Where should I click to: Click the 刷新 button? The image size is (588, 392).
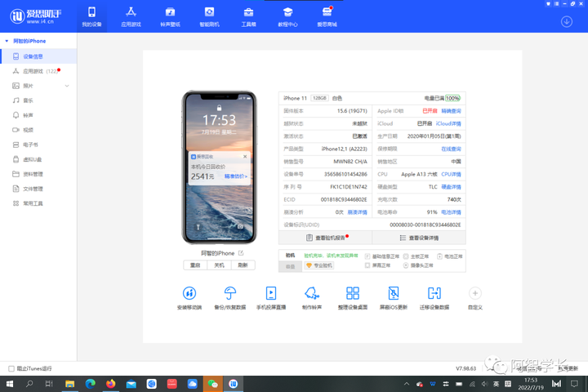[x=243, y=265]
